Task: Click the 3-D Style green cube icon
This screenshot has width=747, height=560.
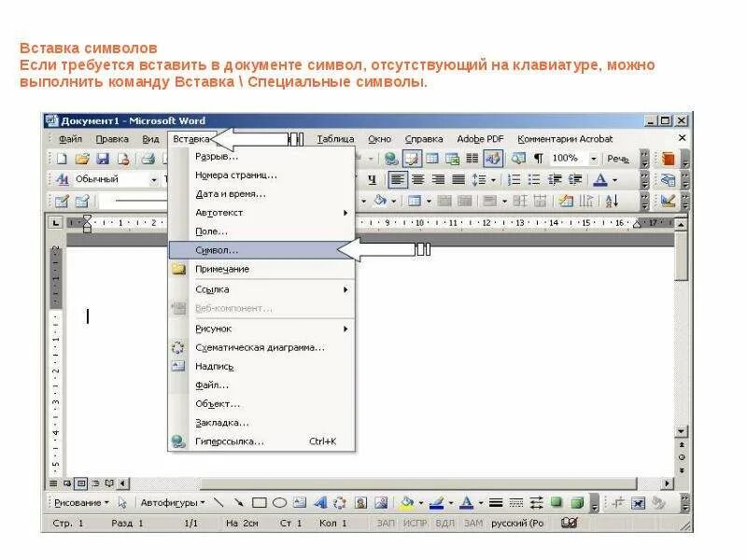Action: click(x=577, y=502)
